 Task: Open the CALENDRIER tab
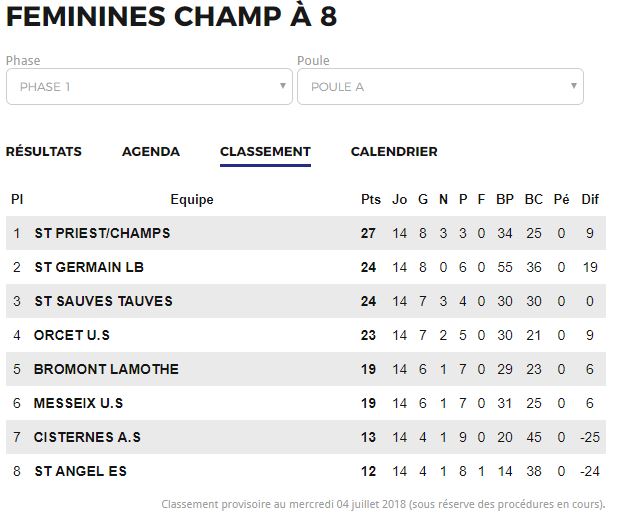pos(394,151)
